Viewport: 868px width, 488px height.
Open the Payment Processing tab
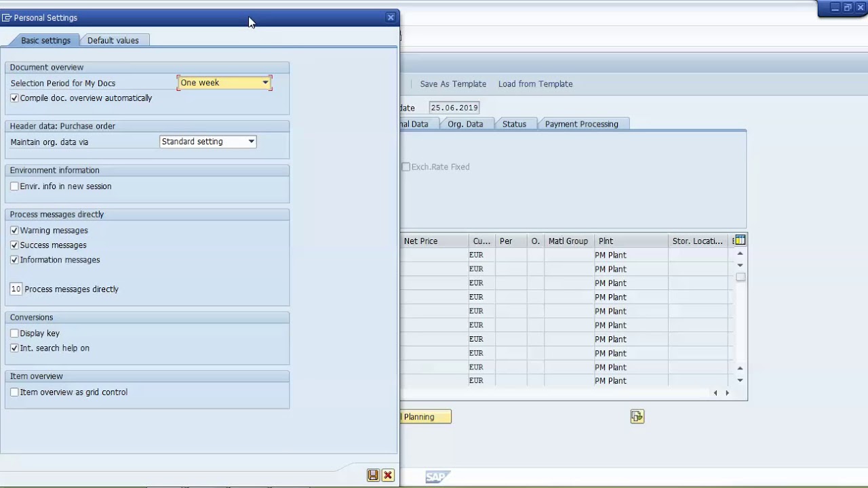(x=582, y=124)
